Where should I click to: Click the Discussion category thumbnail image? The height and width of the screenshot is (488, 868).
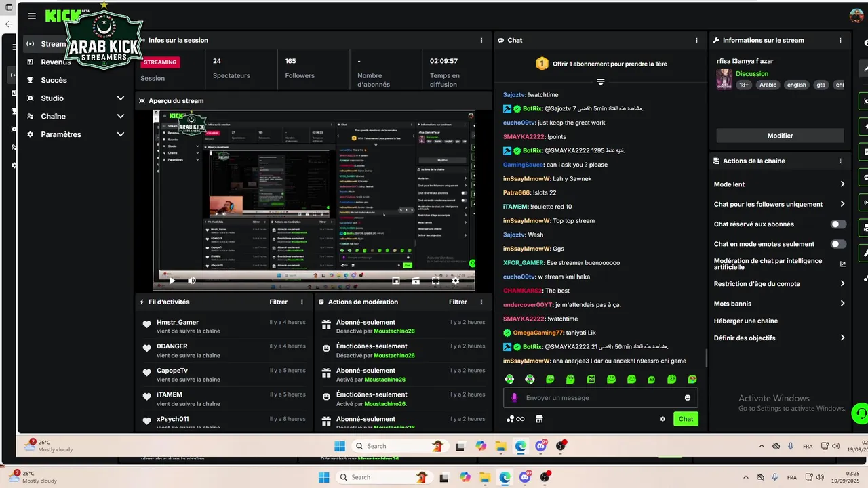724,79
